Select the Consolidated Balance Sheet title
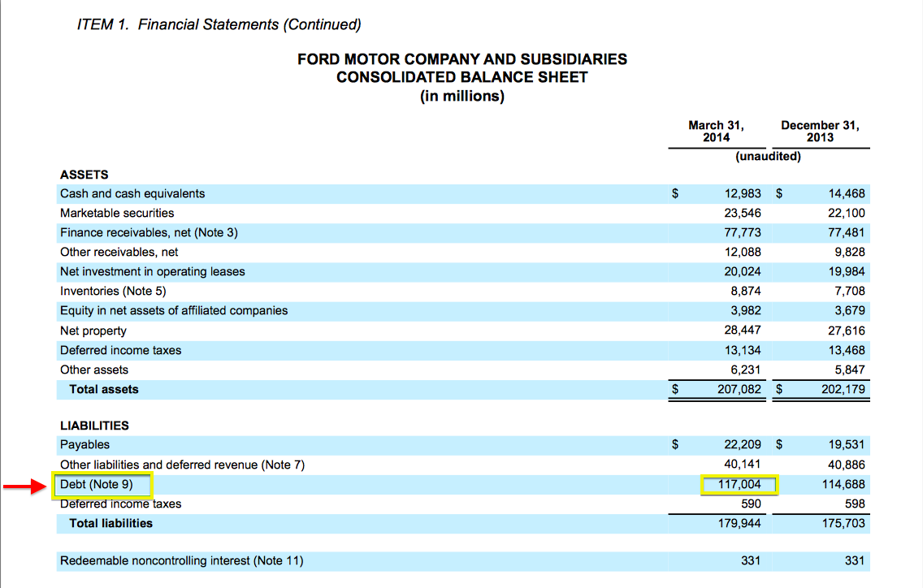Image resolution: width=923 pixels, height=588 pixels. pyautogui.click(x=461, y=77)
